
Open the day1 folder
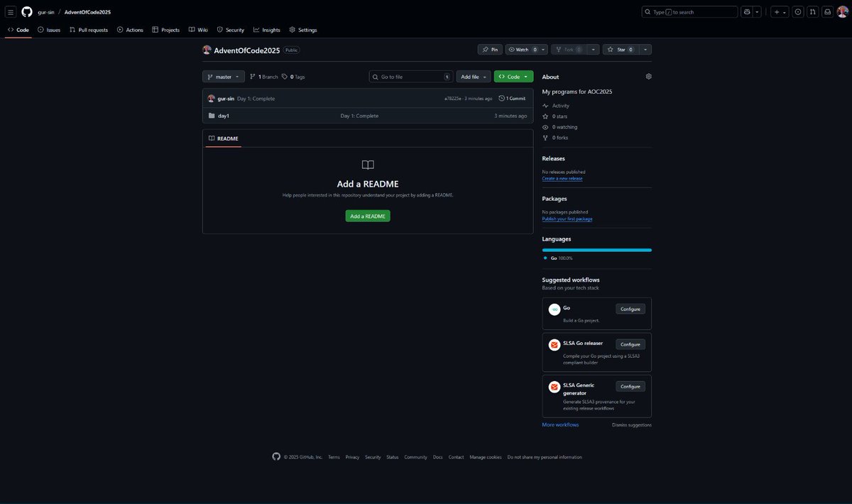pyautogui.click(x=224, y=116)
